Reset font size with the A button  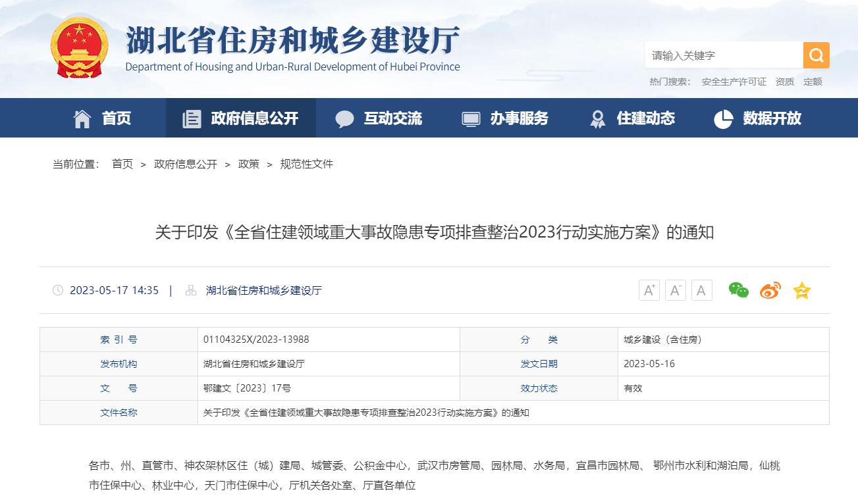tap(701, 290)
